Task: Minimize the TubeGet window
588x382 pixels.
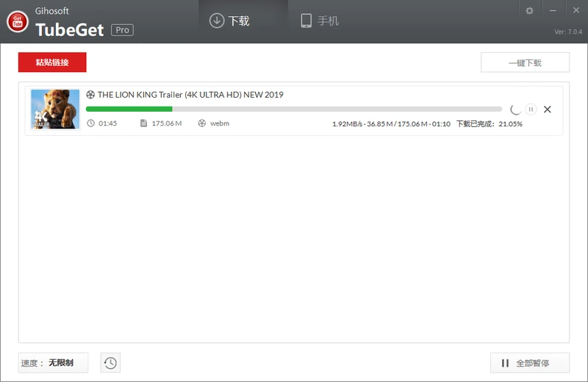Action: tap(553, 10)
